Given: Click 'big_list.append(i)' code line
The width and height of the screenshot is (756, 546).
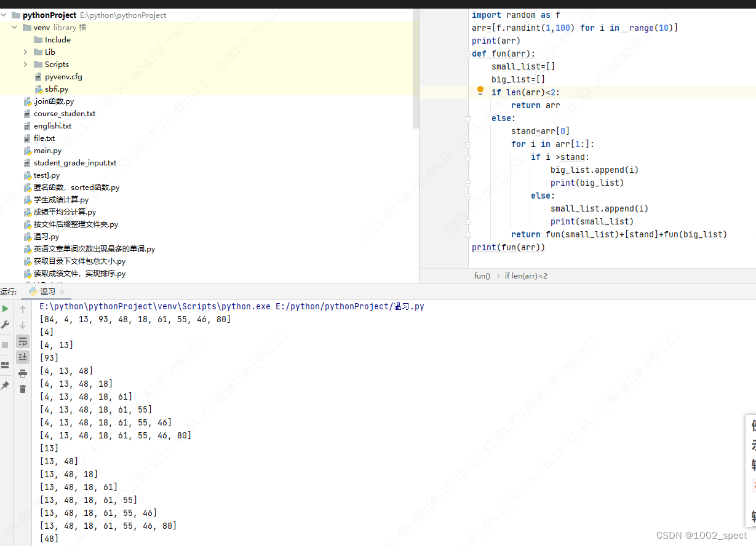Looking at the screenshot, I should tap(595, 170).
